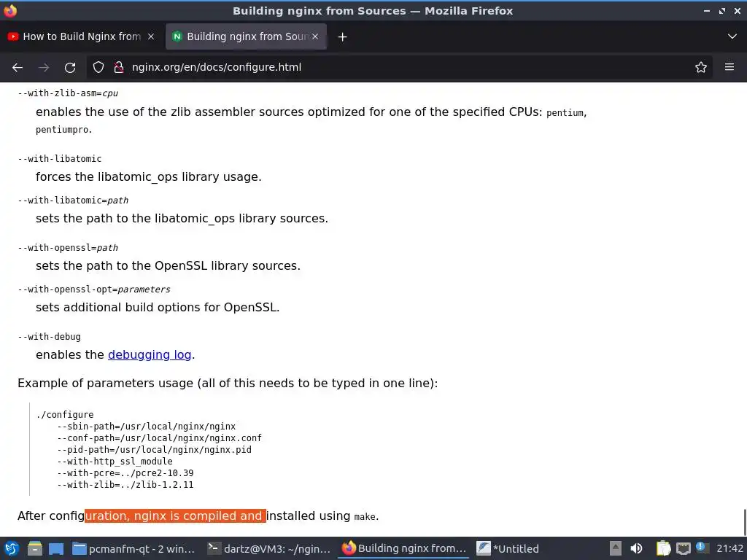747x560 pixels.
Task: Click 'sets additional build options for OpenSSL.' text
Action: pyautogui.click(x=158, y=308)
